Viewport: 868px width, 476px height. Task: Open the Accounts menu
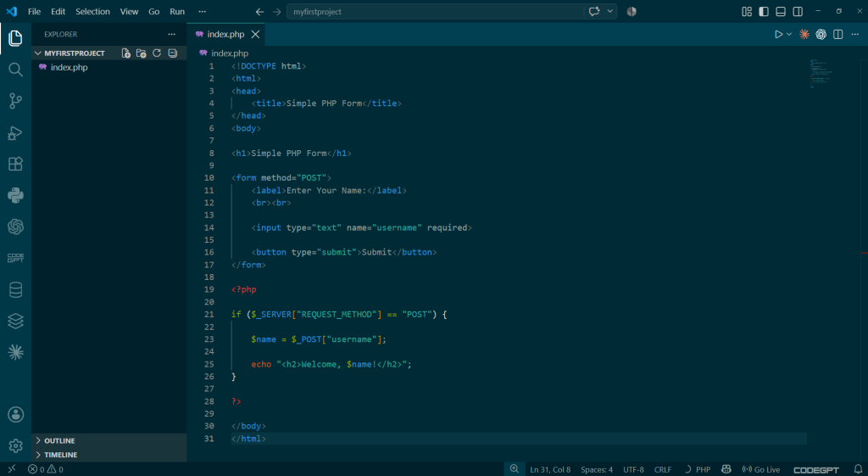tap(15, 414)
